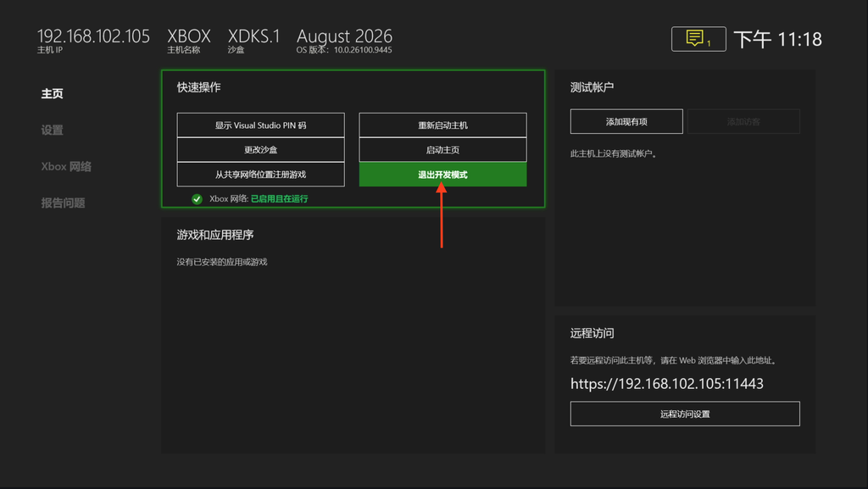Image resolution: width=868 pixels, height=489 pixels.
Task: Click the green 退出开发模式 button
Action: [x=442, y=175]
